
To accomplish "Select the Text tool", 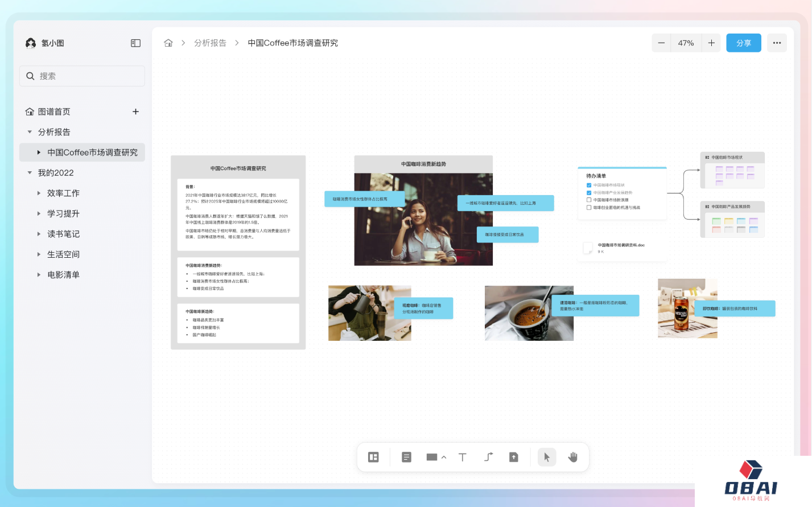I will (x=462, y=457).
